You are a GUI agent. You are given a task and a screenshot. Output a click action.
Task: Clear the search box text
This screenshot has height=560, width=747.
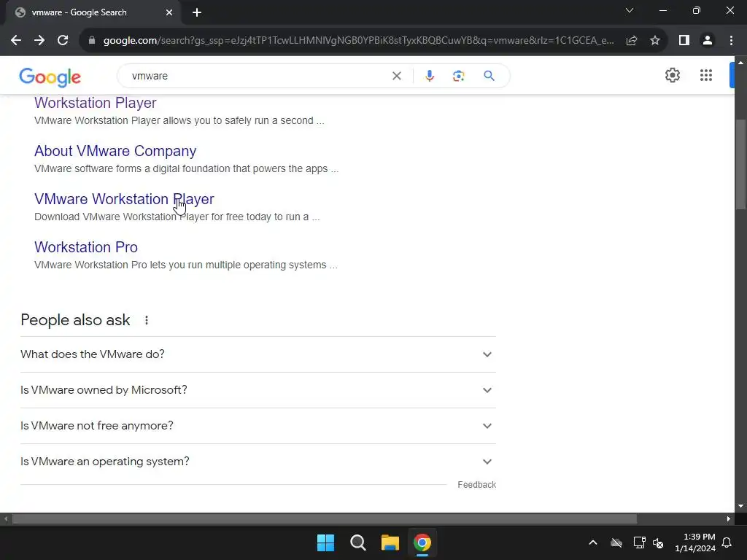[x=396, y=76]
